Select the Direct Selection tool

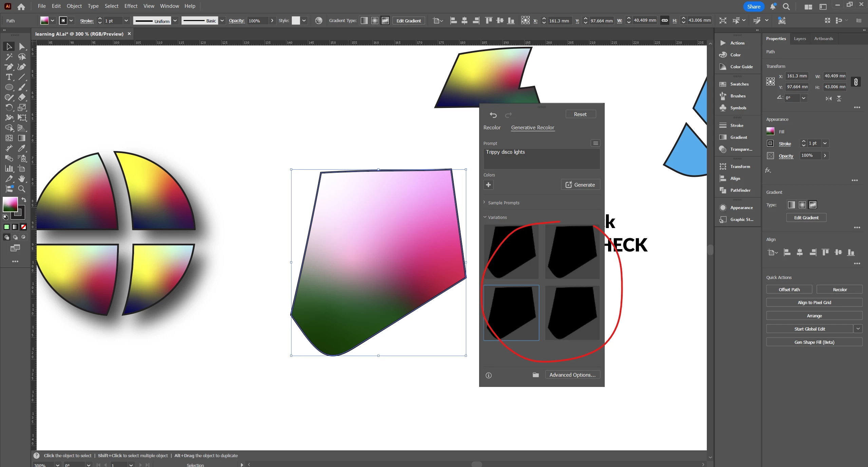22,46
